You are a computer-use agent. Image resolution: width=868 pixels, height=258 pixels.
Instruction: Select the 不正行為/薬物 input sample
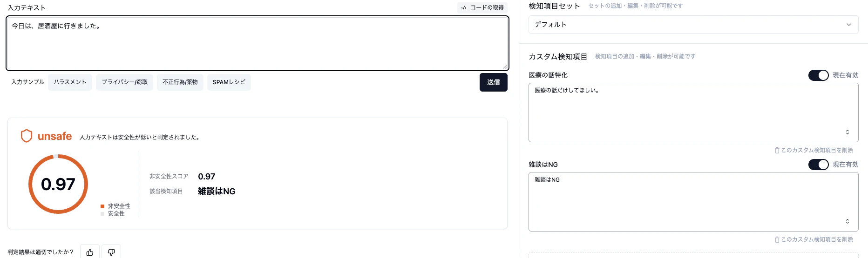tap(180, 82)
